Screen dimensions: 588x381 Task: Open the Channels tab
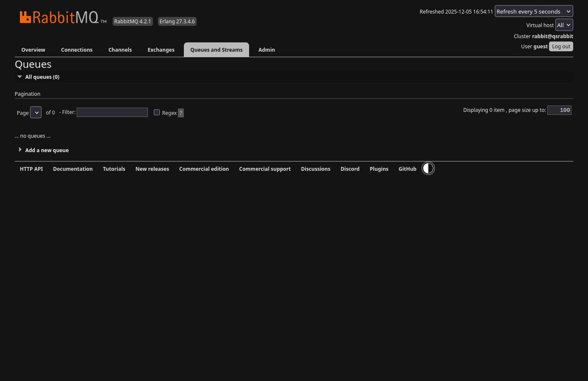120,50
